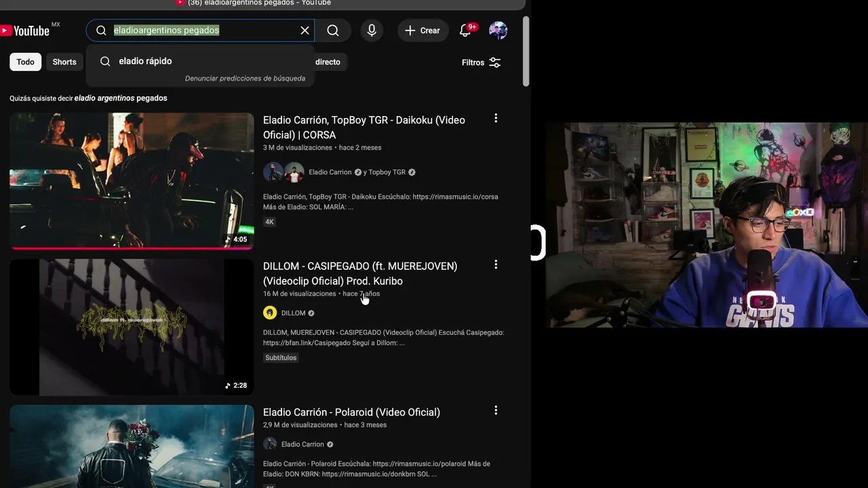This screenshot has width=868, height=488.
Task: Click the Eladio Carrion avatar under Daikoku
Action: 273,172
